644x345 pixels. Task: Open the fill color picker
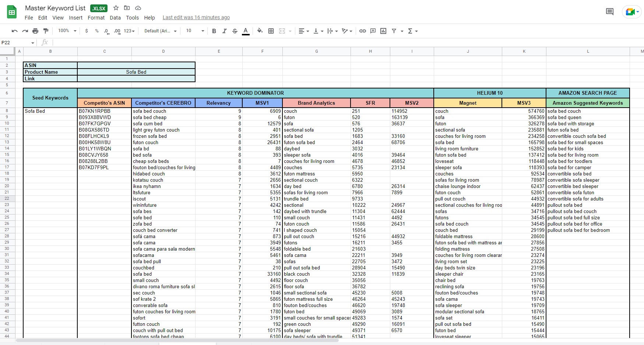(260, 31)
